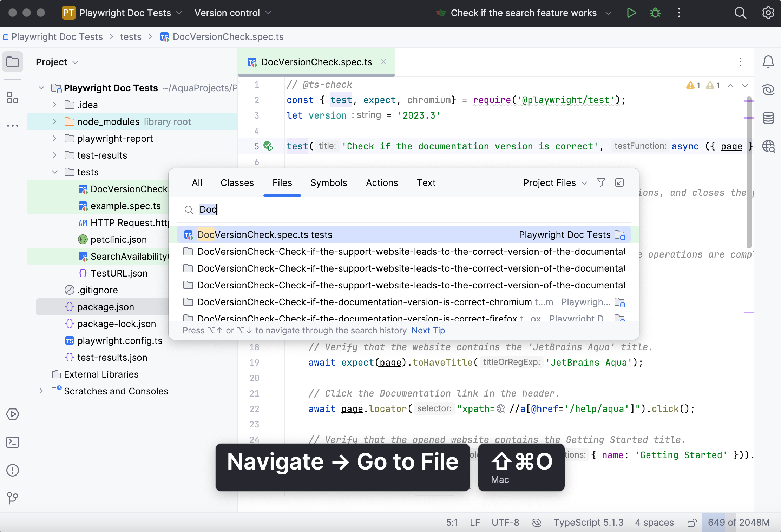Screen dimensions: 781x532
Task: Open the Version control menu
Action: 232,13
